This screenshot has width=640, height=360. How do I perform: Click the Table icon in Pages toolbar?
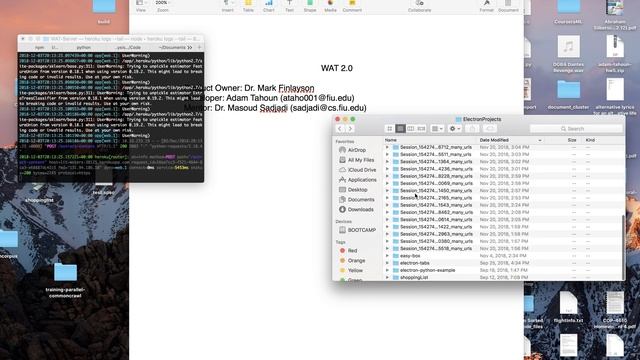pos(248,6)
